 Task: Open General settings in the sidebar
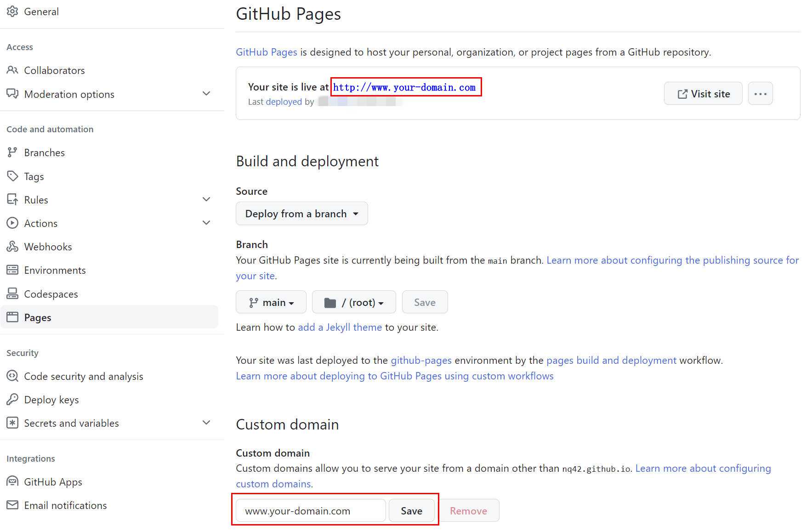pyautogui.click(x=41, y=11)
